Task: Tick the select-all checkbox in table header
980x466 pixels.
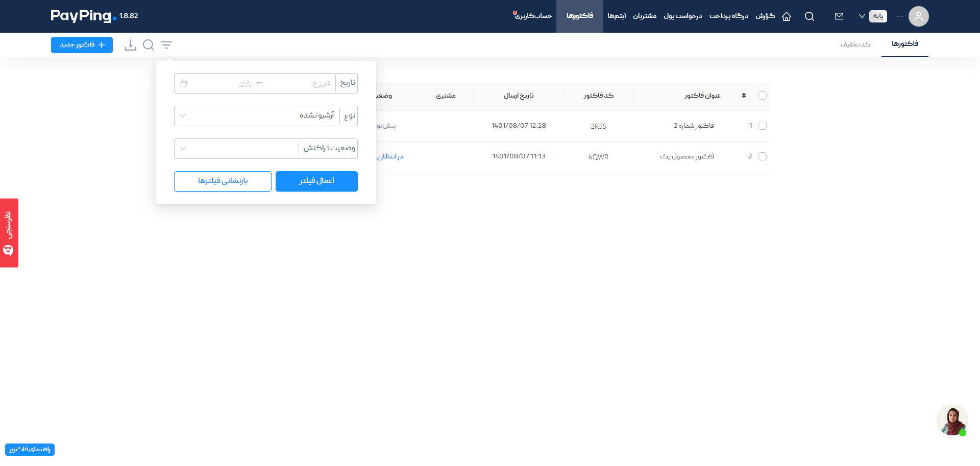Action: [763, 96]
